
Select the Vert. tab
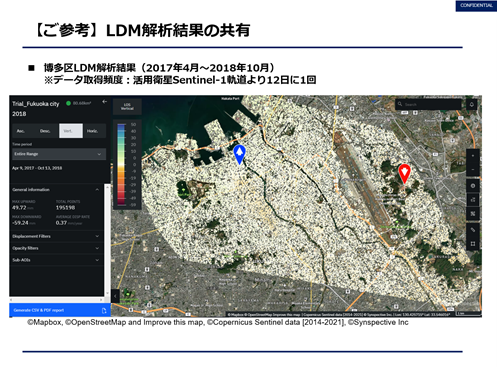pos(71,131)
